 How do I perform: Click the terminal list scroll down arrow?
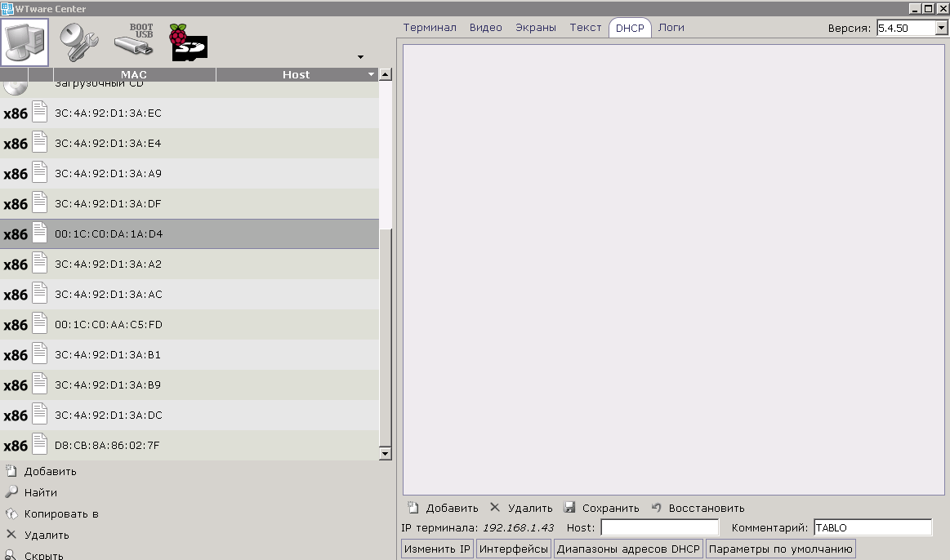(386, 453)
